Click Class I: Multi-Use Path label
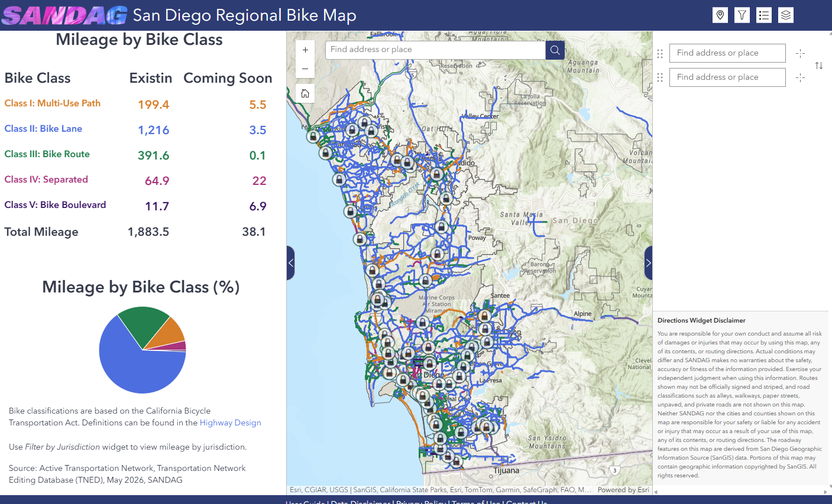 tap(52, 103)
